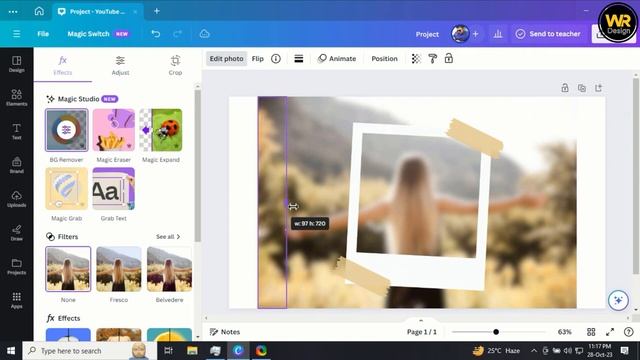Open the analytics bar chart icon
640x360 pixels.
pos(498,34)
